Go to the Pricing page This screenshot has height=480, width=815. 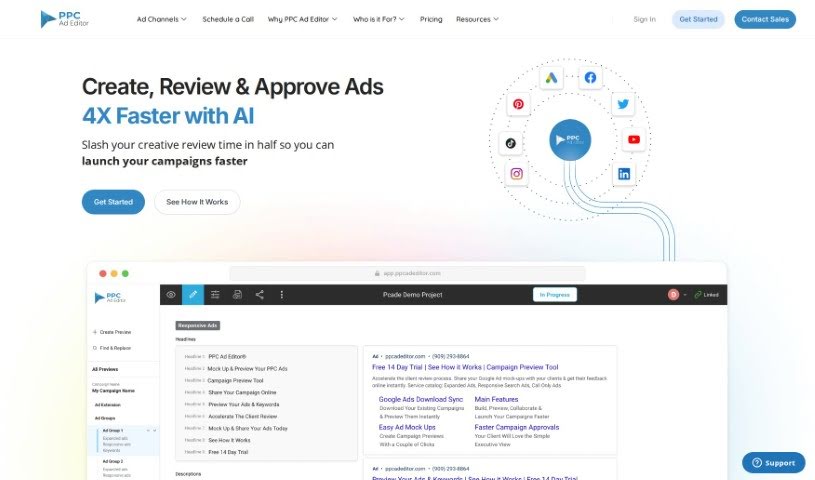(x=431, y=19)
